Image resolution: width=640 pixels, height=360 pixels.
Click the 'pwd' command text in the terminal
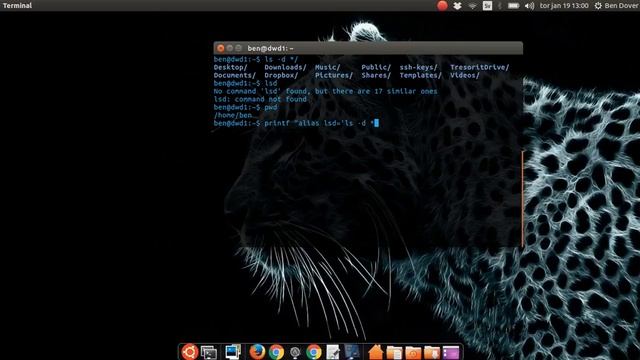271,107
